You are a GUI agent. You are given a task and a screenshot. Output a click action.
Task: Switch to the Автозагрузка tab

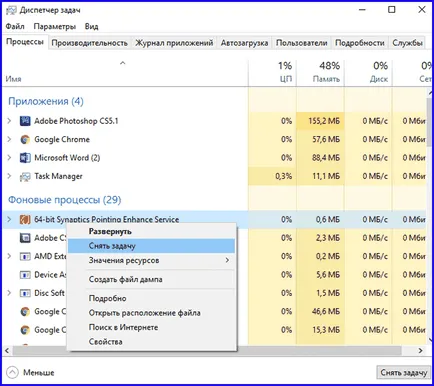tap(244, 43)
